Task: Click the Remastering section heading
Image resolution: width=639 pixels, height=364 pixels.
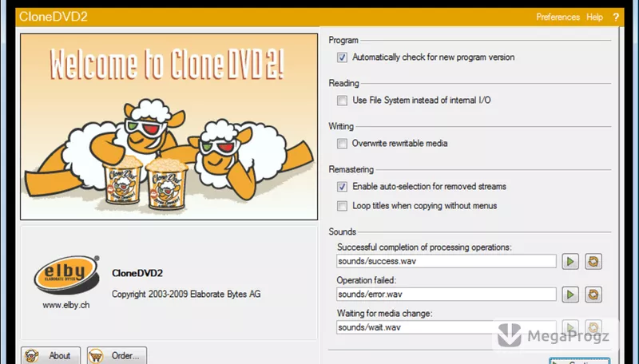Action: [351, 169]
